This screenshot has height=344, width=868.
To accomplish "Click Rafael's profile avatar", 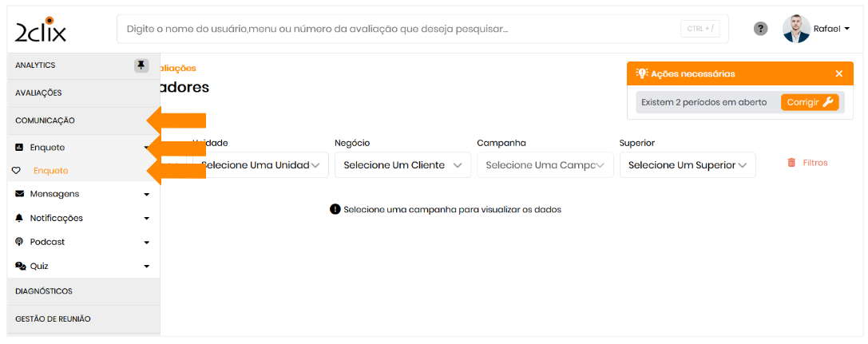I will click(796, 29).
